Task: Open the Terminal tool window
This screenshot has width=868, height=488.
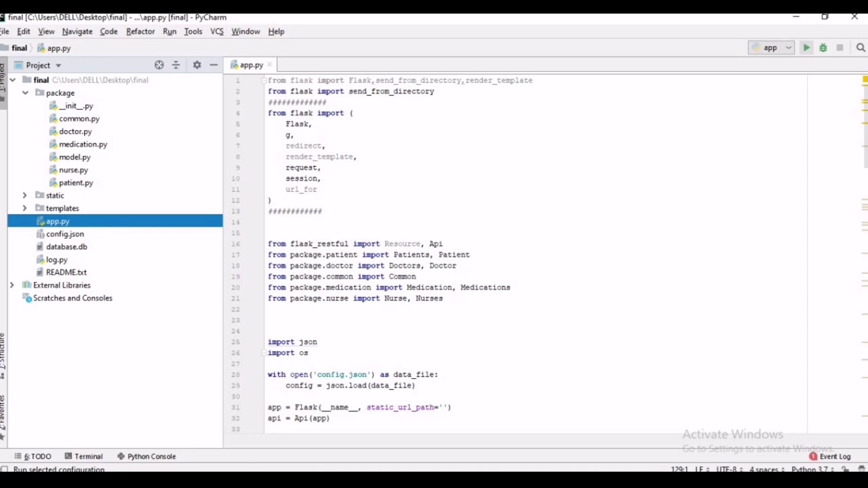Action: click(x=83, y=456)
